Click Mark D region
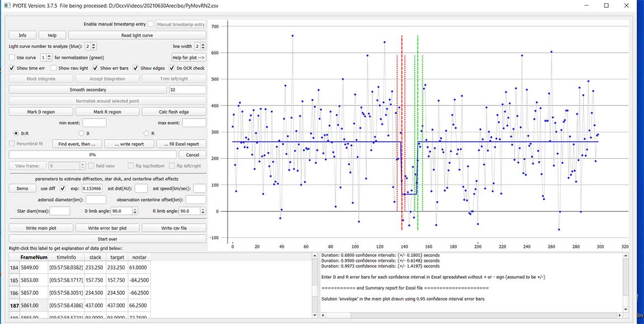The height and width of the screenshot is (324, 644). tap(41, 112)
